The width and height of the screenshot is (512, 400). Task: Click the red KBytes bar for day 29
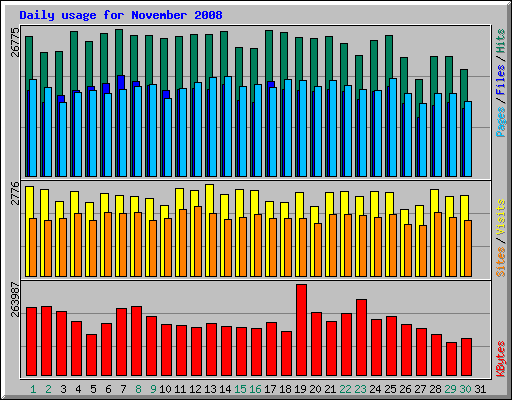coord(451,359)
